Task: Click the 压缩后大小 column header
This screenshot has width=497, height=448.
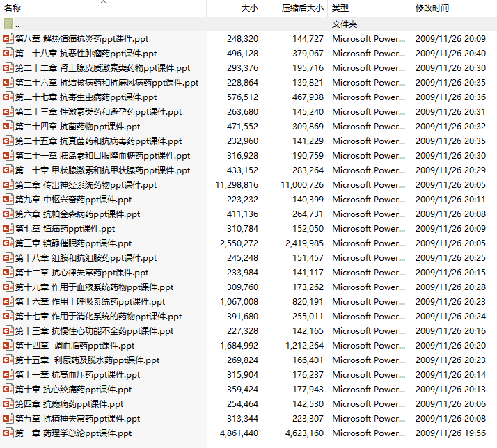Action: pos(294,8)
